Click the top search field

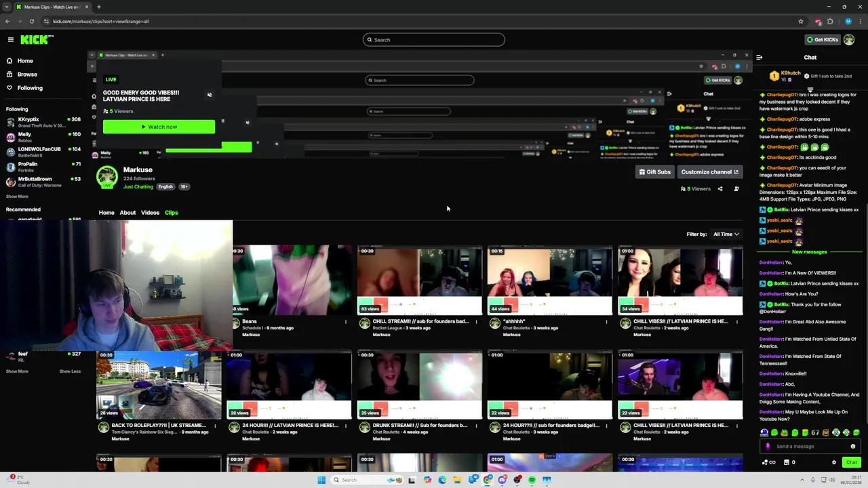(x=434, y=40)
